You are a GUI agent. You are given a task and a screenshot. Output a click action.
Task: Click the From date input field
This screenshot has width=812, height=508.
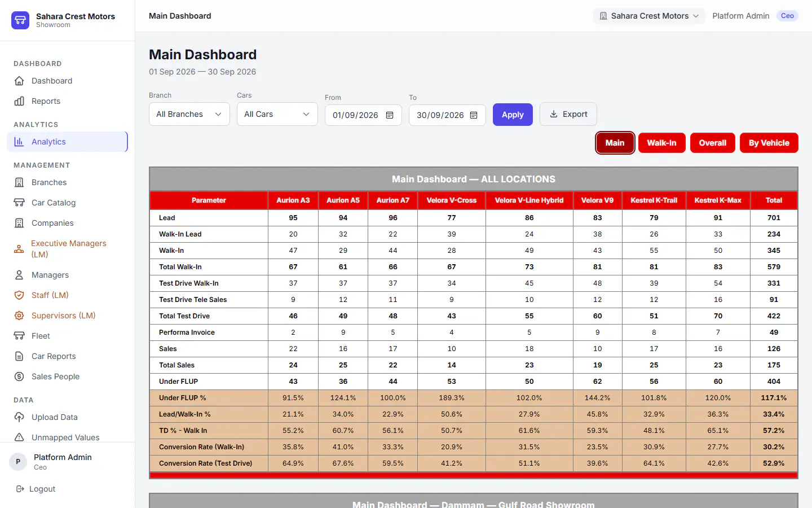[363, 115]
